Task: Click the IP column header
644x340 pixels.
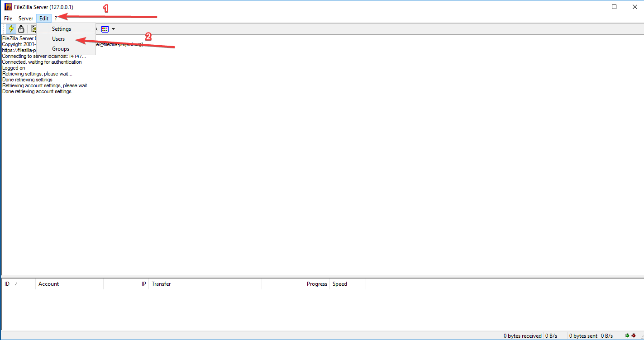Action: [x=126, y=284]
